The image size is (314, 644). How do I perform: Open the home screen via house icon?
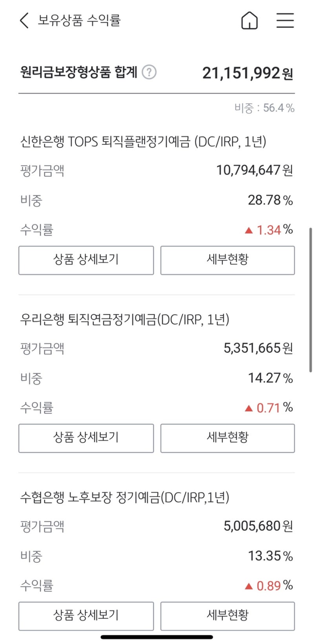click(249, 20)
